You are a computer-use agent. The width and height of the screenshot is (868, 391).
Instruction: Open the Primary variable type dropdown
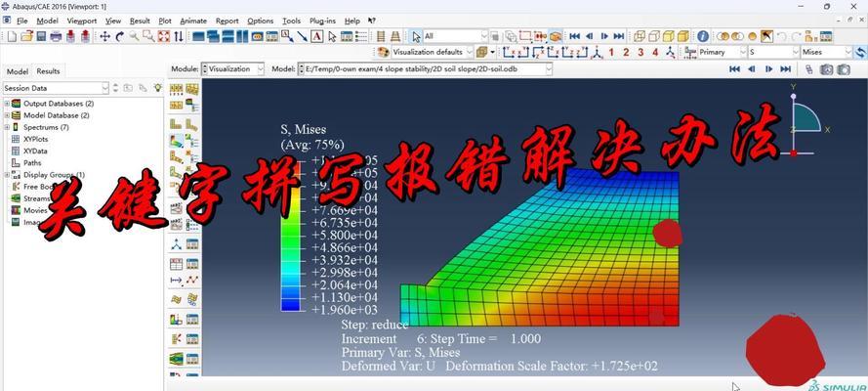722,52
